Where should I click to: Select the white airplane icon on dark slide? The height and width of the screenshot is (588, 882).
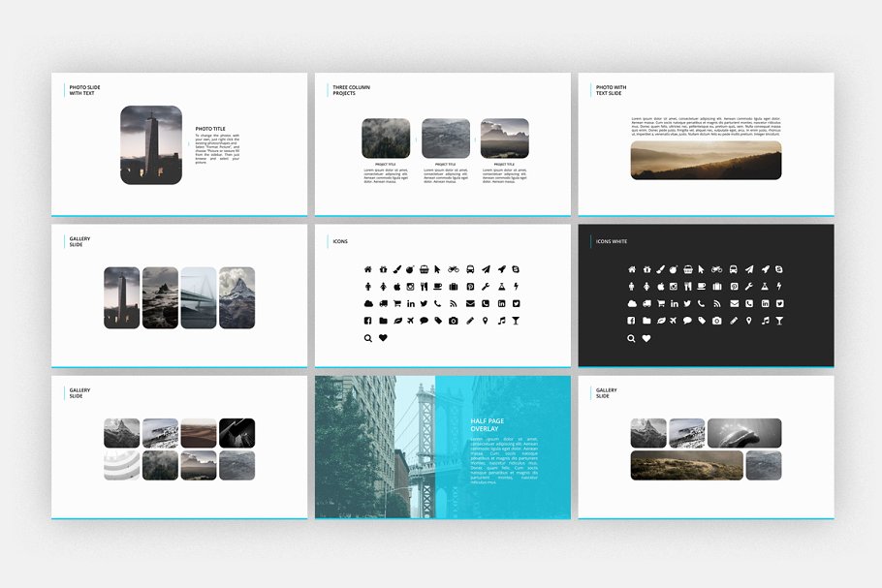click(x=673, y=321)
